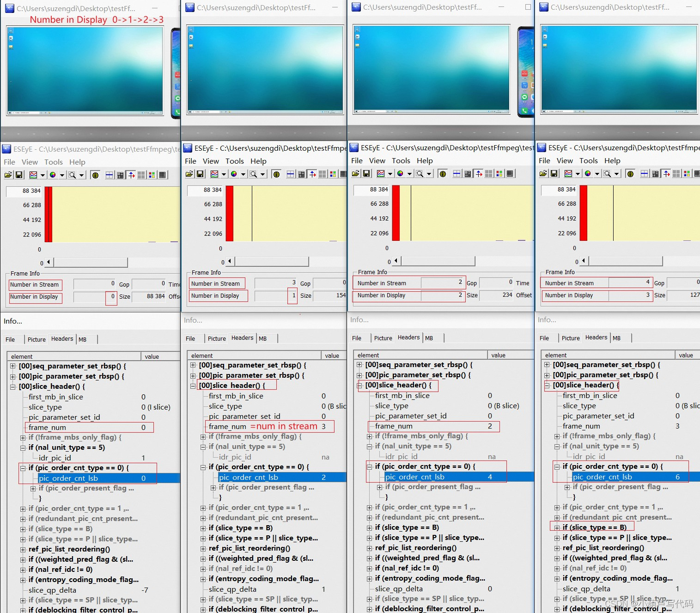Viewport: 700px width, 613px height.
Task: Click the Open file icon in the third ESEyE window
Action: pos(356,173)
